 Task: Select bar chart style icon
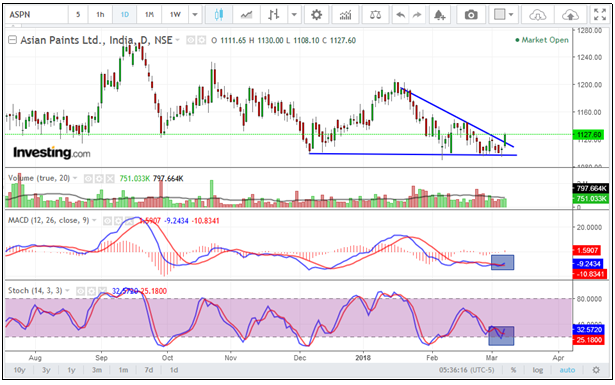point(274,15)
